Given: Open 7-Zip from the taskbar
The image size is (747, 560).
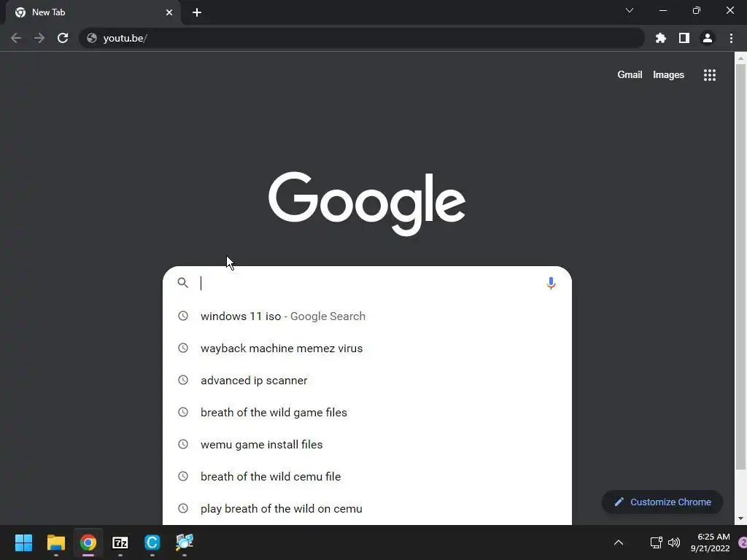Looking at the screenshot, I should pyautogui.click(x=120, y=542).
